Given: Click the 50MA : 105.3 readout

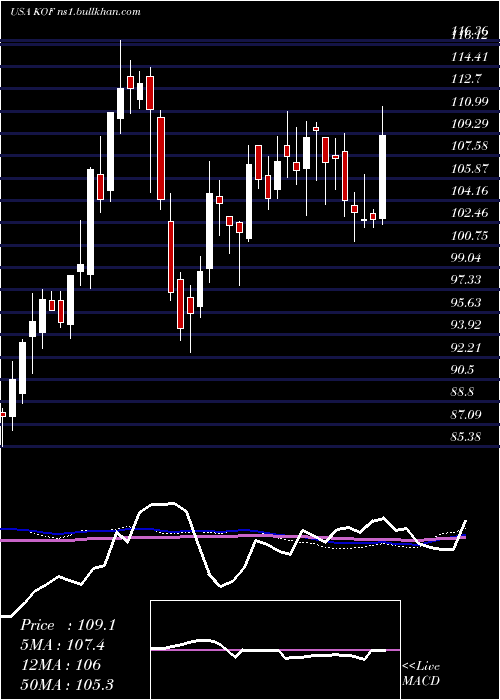Looking at the screenshot, I should [67, 684].
